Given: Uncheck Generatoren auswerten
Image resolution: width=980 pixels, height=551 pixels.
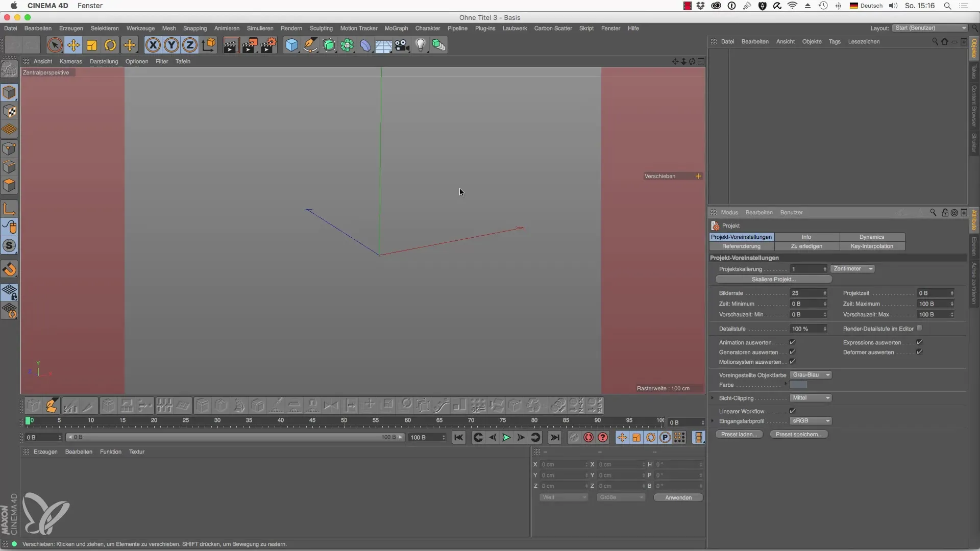Looking at the screenshot, I should coord(792,352).
